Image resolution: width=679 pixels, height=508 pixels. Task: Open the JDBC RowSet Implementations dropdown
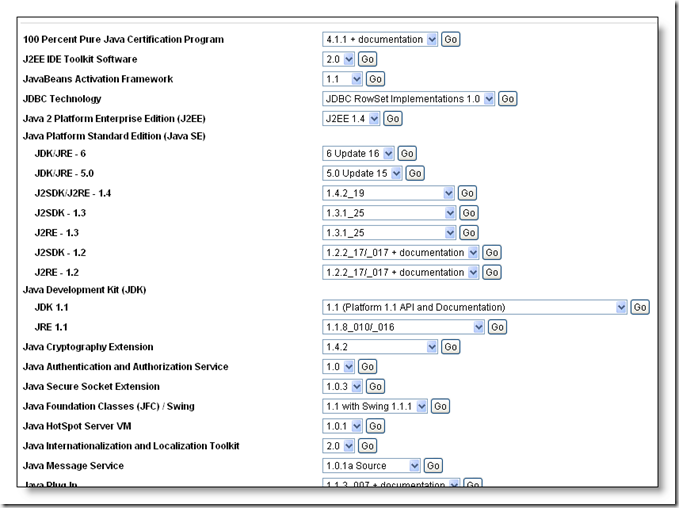point(408,99)
